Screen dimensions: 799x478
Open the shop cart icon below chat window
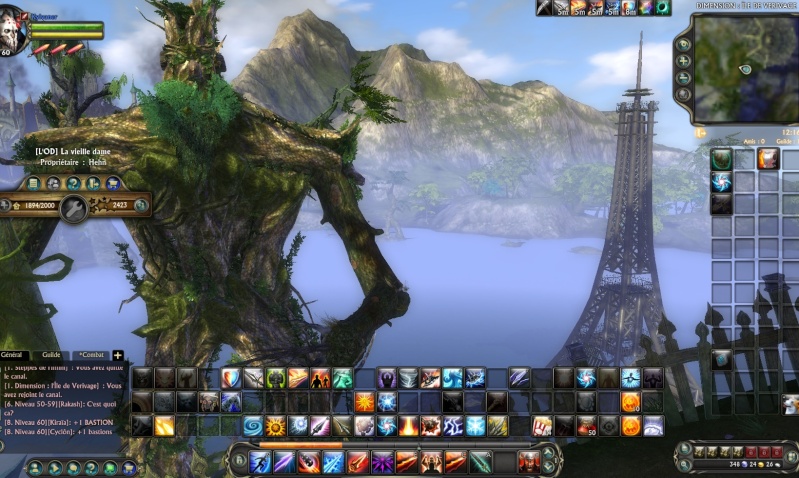(129, 467)
